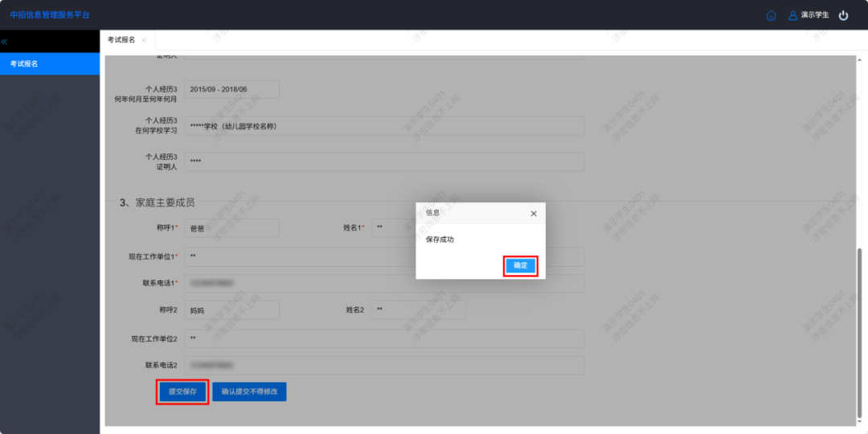Click the user avatar icon
This screenshot has height=434, width=868.
pyautogui.click(x=792, y=15)
